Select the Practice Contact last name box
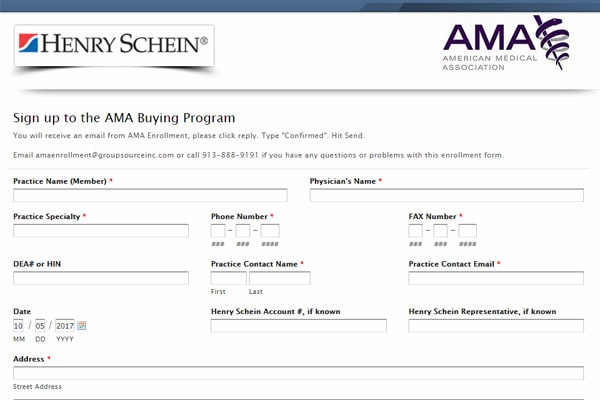The image size is (600, 400). tap(279, 278)
